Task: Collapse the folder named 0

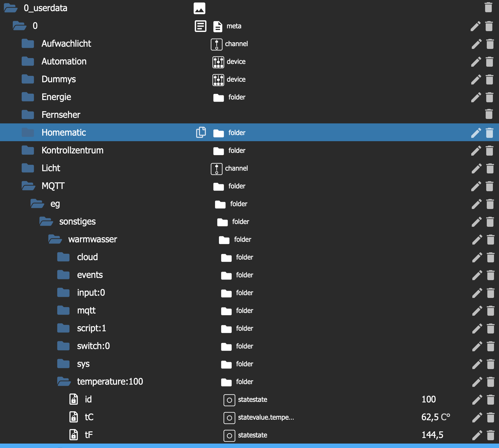Action: [19, 26]
